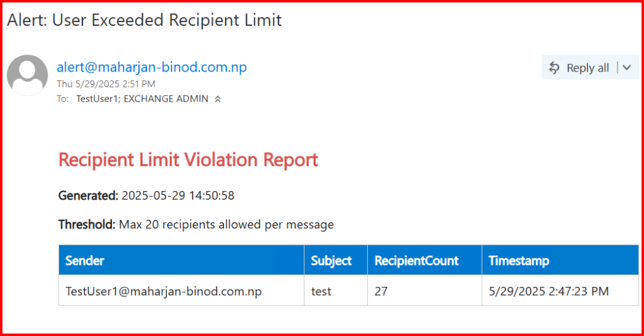Screen dimensions: 644x336
Task: Open the alert@maharjan-binod.com.np sender address
Action: [x=152, y=67]
